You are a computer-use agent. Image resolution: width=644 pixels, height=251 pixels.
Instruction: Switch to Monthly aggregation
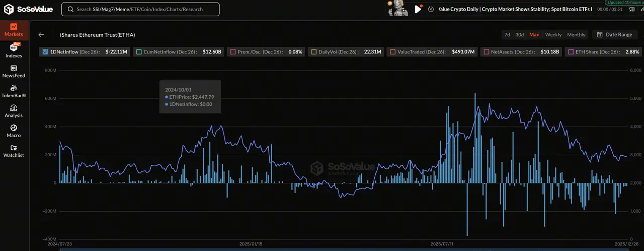pos(576,35)
